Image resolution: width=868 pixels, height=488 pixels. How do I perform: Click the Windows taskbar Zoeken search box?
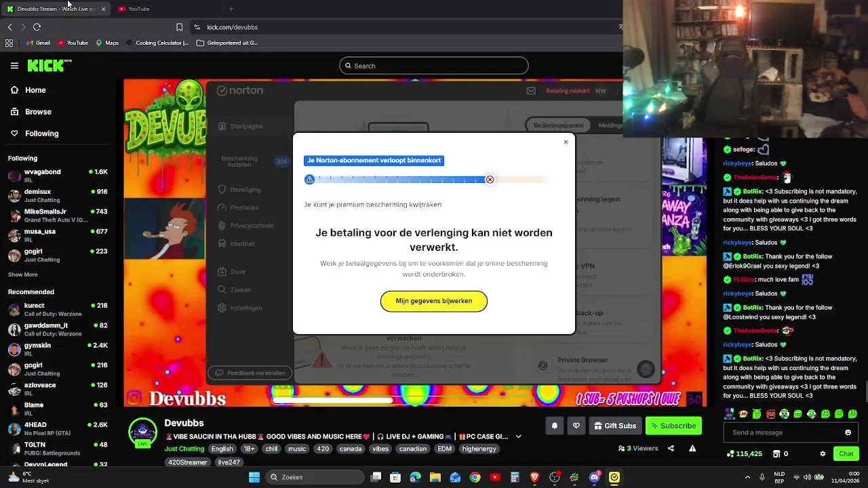tap(314, 477)
